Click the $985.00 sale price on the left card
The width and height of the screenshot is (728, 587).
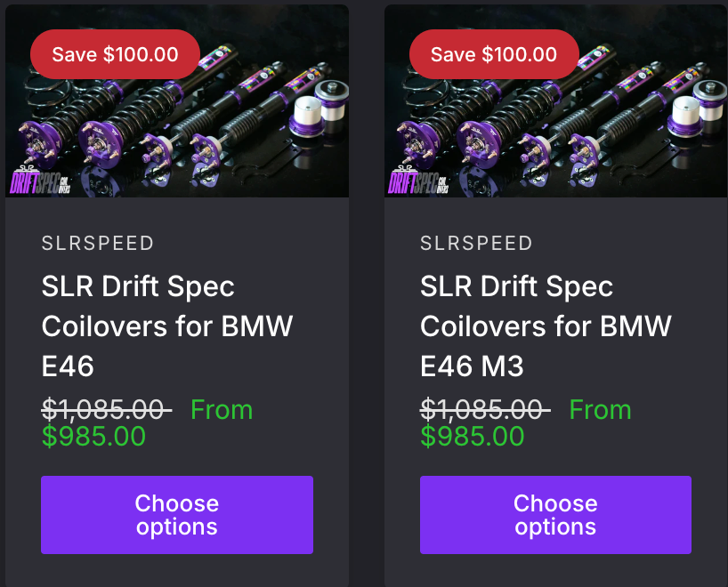point(93,437)
